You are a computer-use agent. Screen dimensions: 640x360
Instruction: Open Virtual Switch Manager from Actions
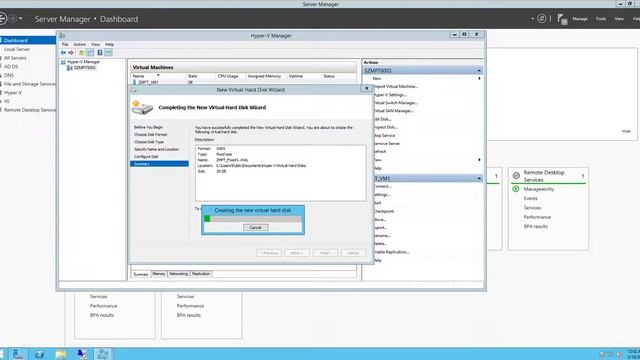(x=396, y=103)
